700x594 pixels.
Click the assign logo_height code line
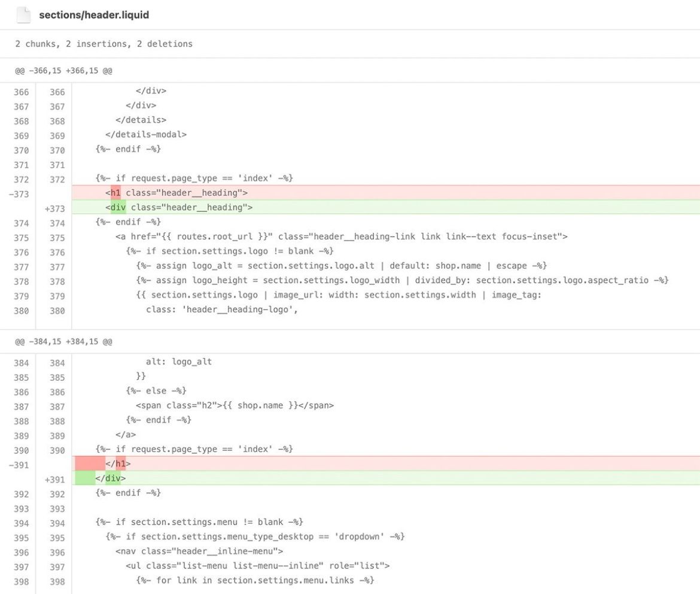[x=402, y=280]
